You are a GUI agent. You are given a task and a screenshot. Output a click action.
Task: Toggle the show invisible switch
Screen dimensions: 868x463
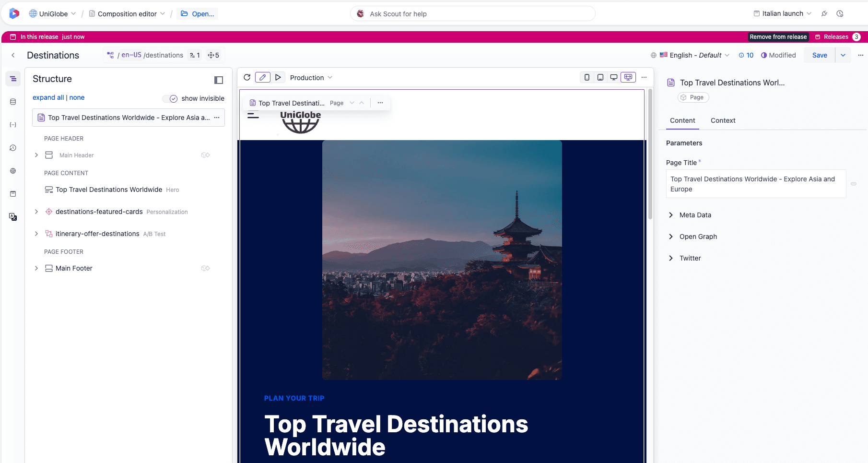[170, 98]
